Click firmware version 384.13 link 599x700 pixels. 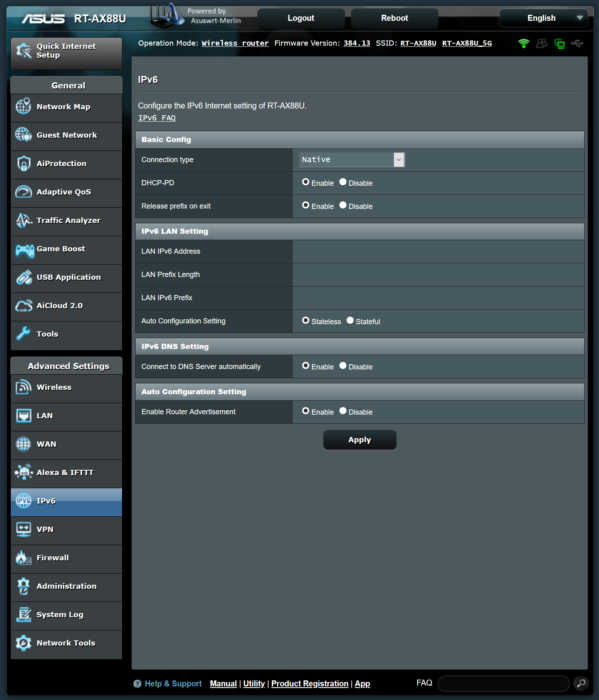pyautogui.click(x=357, y=43)
